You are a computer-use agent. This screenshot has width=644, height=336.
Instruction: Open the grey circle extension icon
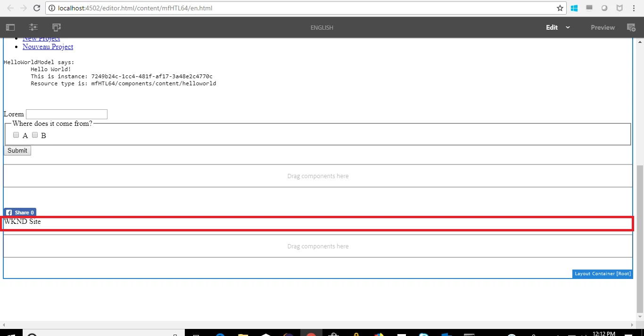[604, 8]
